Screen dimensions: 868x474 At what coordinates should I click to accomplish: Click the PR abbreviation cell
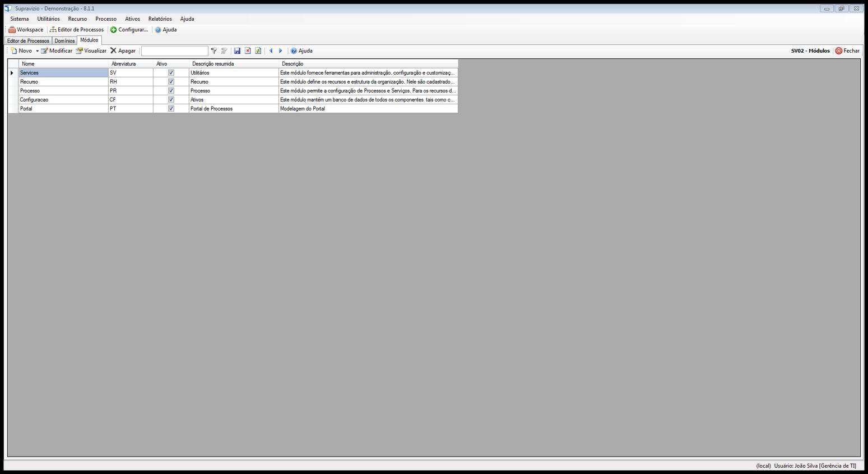[x=131, y=91]
